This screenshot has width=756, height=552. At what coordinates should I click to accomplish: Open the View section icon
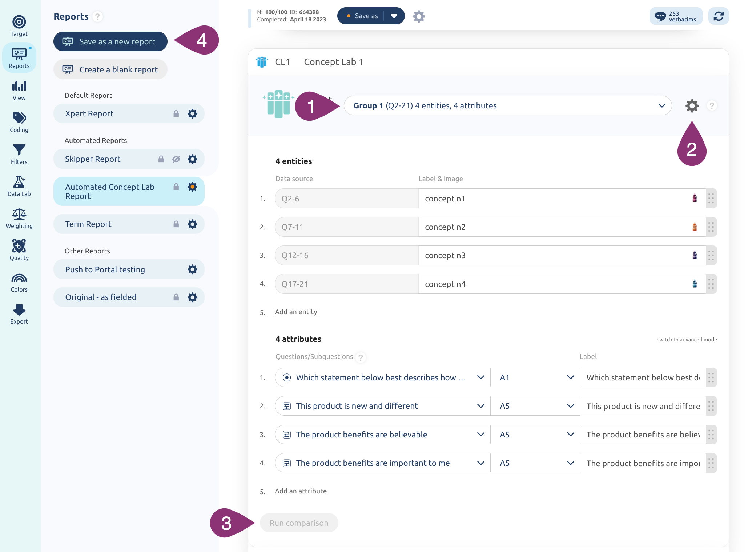click(19, 86)
